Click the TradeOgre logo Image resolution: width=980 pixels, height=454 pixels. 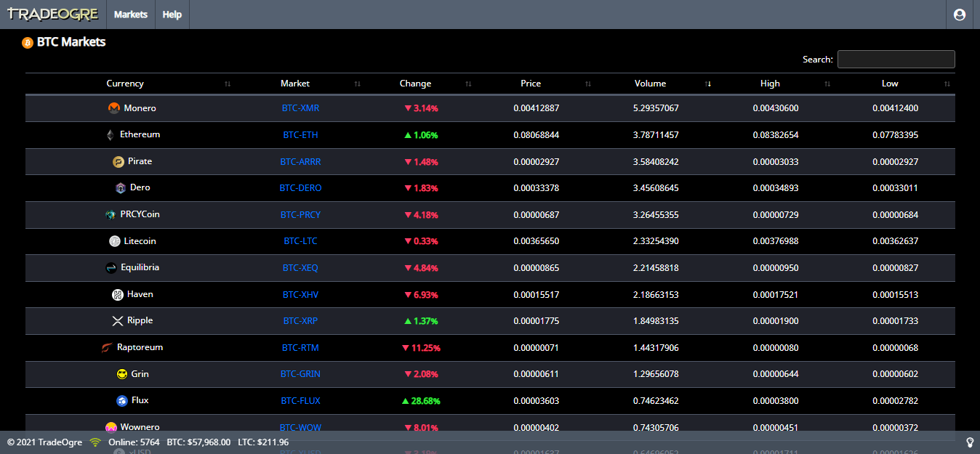[x=52, y=15]
